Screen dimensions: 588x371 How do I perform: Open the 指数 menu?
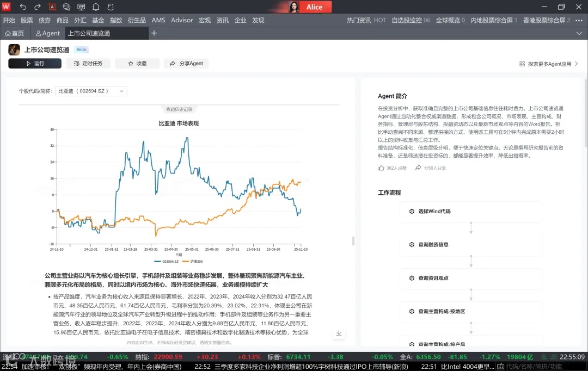tap(116, 20)
